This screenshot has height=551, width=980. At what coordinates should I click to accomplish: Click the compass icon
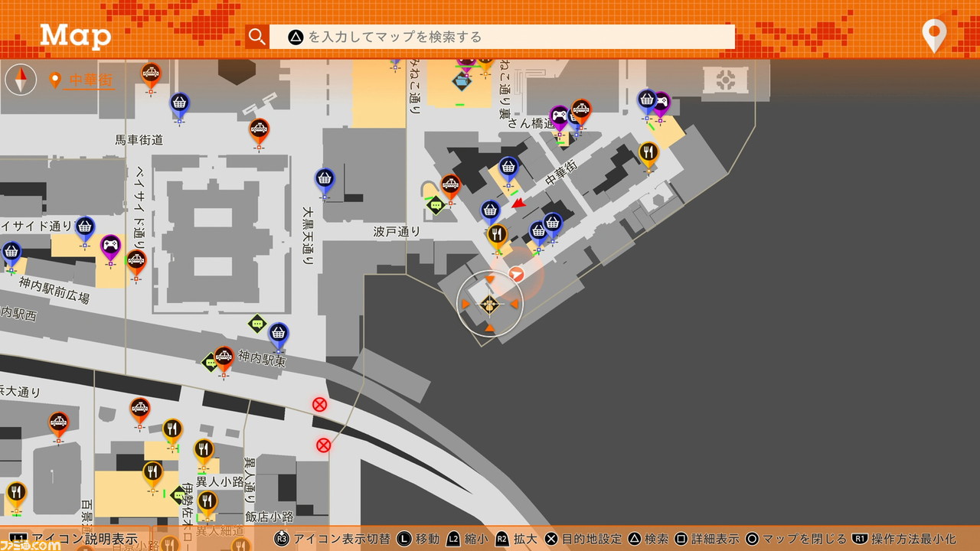click(x=21, y=79)
